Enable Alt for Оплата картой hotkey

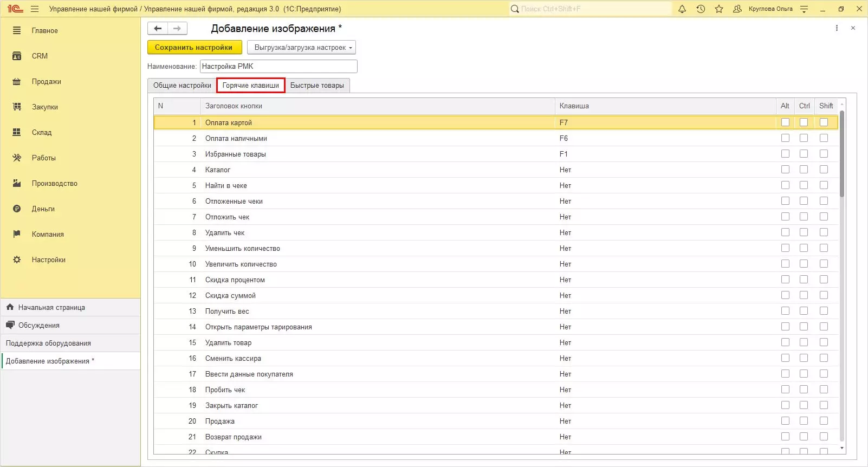(785, 122)
